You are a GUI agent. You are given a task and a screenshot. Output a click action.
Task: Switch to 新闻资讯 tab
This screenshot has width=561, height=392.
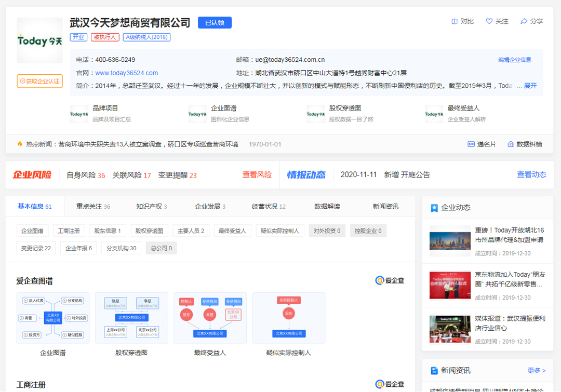point(385,206)
